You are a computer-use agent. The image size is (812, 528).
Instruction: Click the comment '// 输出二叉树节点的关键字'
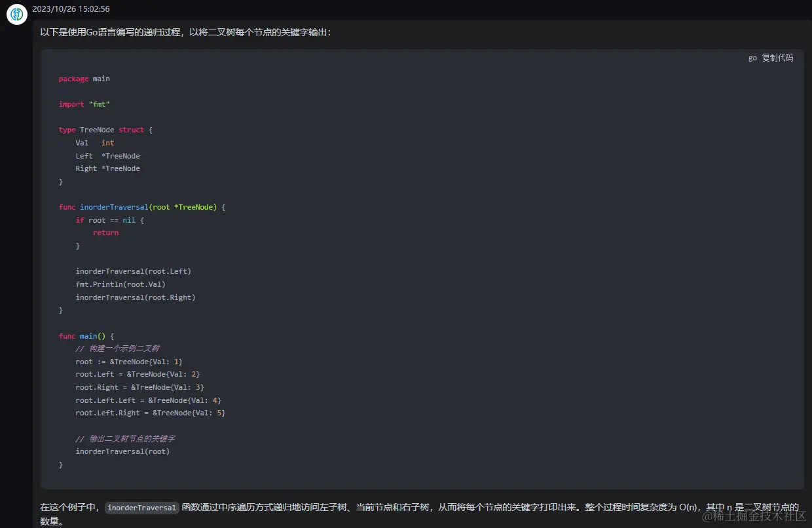(x=125, y=439)
